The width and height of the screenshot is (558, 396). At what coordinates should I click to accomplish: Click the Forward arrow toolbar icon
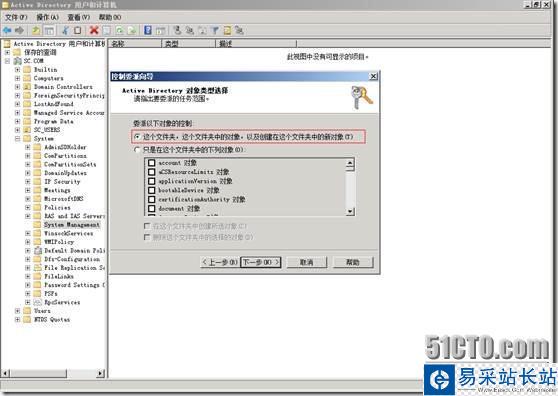coord(20,31)
